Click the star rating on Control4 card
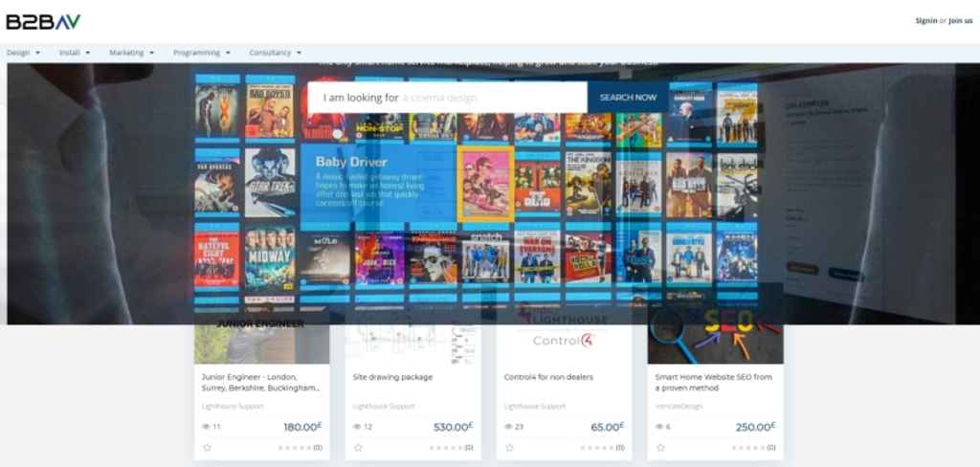Viewport: 980px width, 467px height. 597,448
